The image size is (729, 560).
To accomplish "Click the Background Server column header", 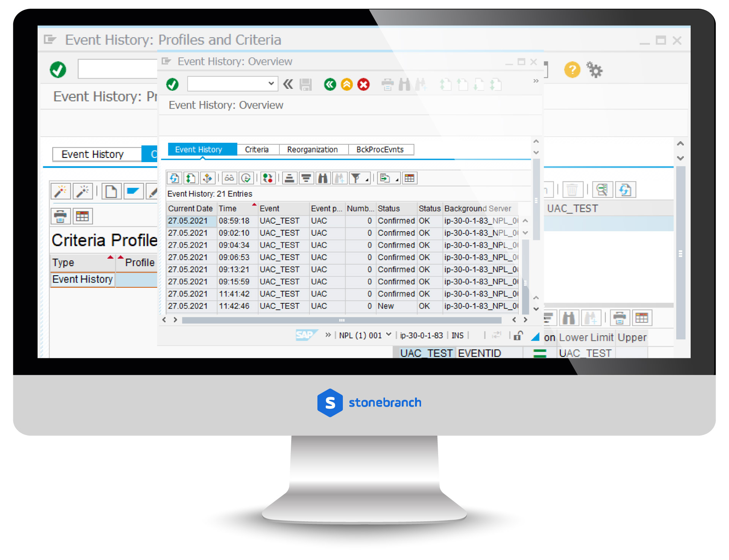I will click(x=480, y=208).
